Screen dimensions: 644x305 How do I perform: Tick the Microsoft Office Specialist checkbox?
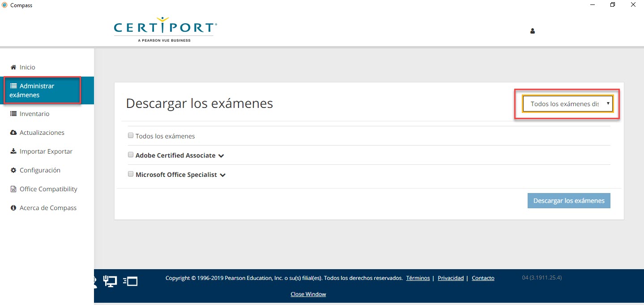click(131, 174)
